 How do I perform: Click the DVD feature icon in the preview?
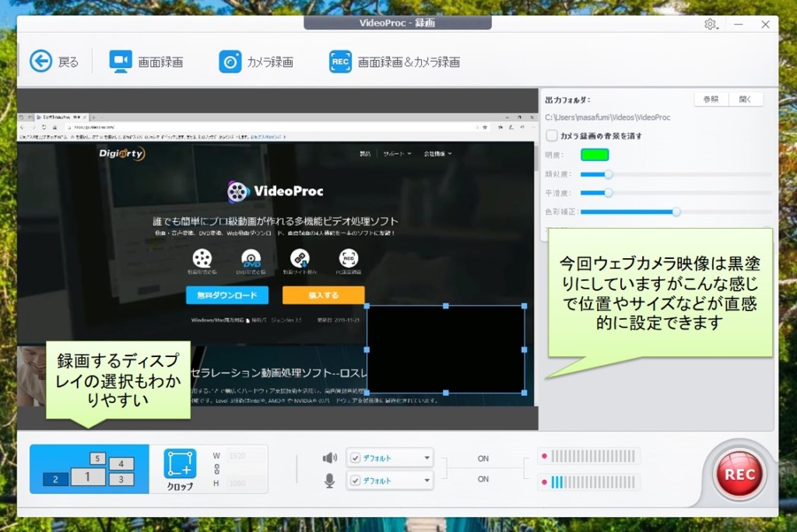251,258
